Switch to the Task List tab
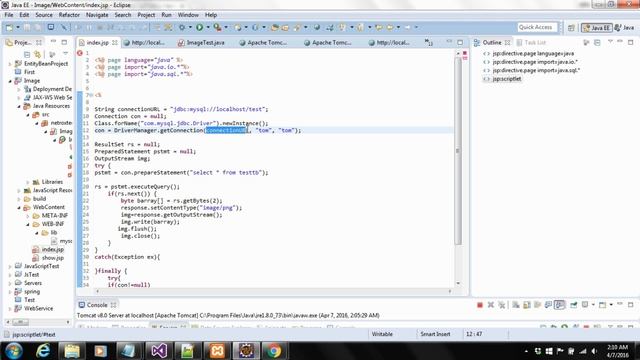 click(x=531, y=42)
